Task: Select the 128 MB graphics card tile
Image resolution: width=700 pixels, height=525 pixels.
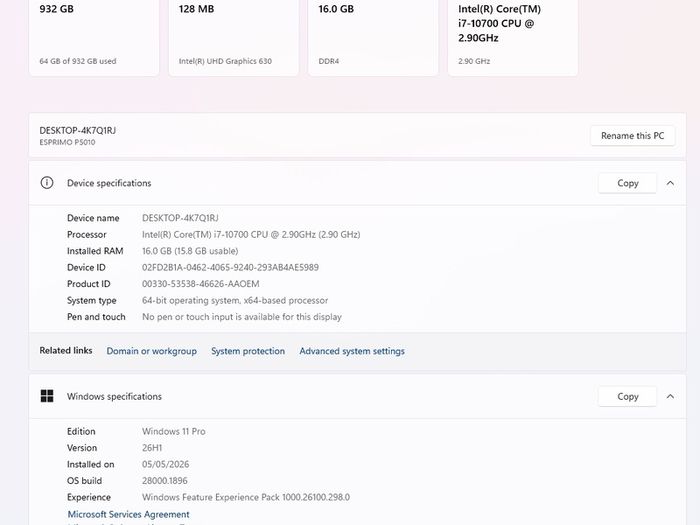Action: [x=233, y=37]
